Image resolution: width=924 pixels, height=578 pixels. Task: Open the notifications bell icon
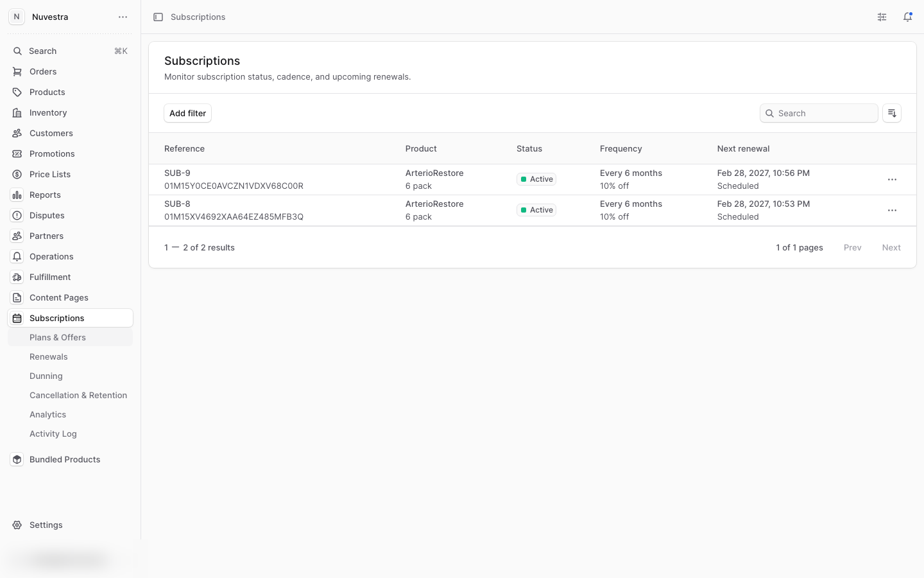(907, 17)
